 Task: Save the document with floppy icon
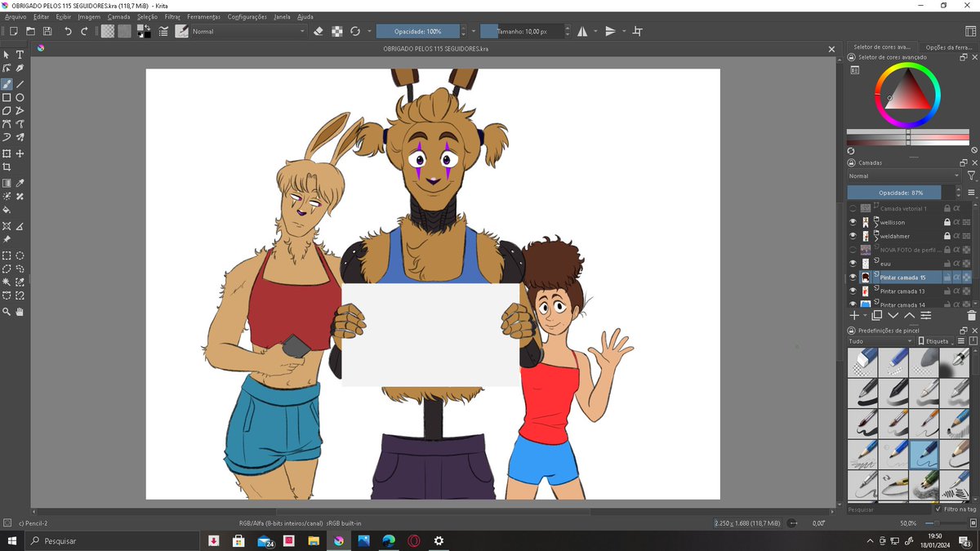pos(47,31)
